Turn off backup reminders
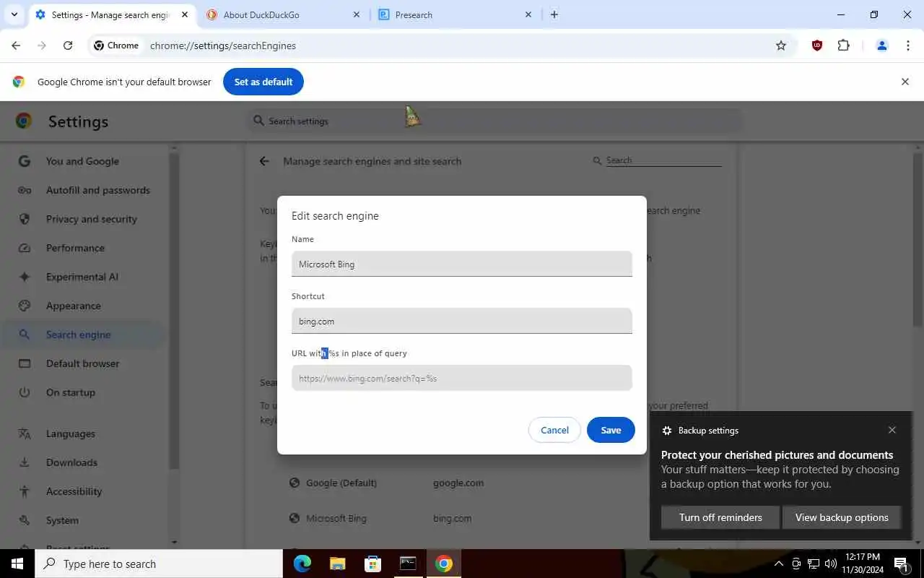 tap(720, 517)
